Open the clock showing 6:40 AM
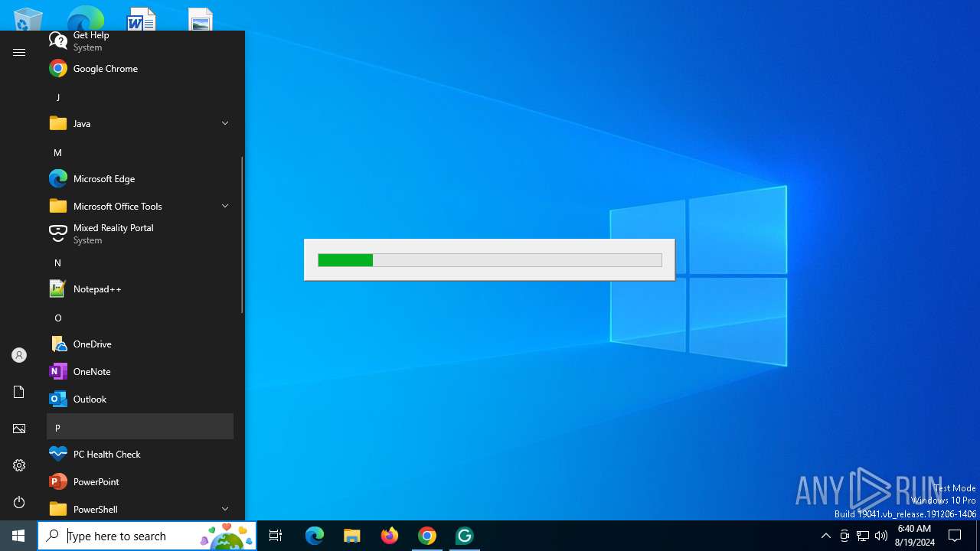The image size is (980, 551). pyautogui.click(x=914, y=536)
